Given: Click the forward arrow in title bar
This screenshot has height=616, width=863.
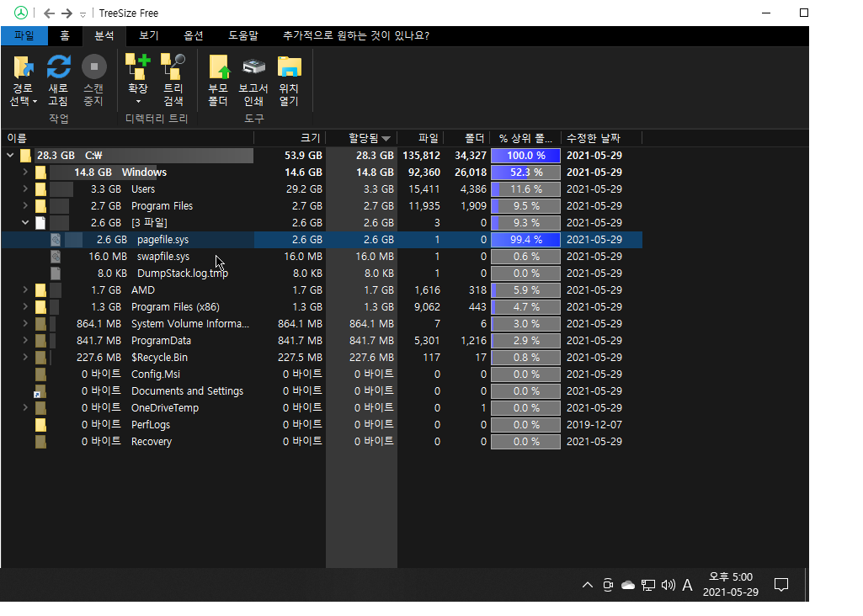Looking at the screenshot, I should coord(67,13).
